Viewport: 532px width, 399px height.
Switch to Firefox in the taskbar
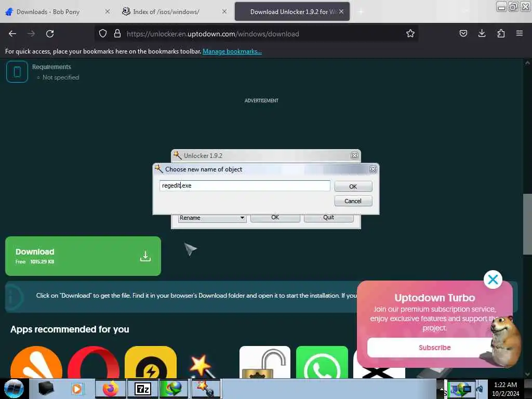pos(111,389)
